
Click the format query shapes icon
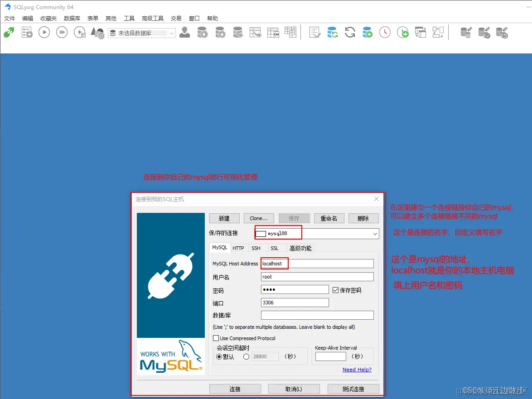point(97,33)
